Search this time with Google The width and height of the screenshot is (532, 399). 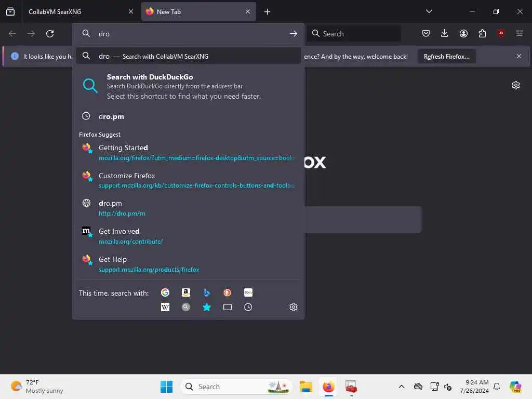click(x=165, y=292)
